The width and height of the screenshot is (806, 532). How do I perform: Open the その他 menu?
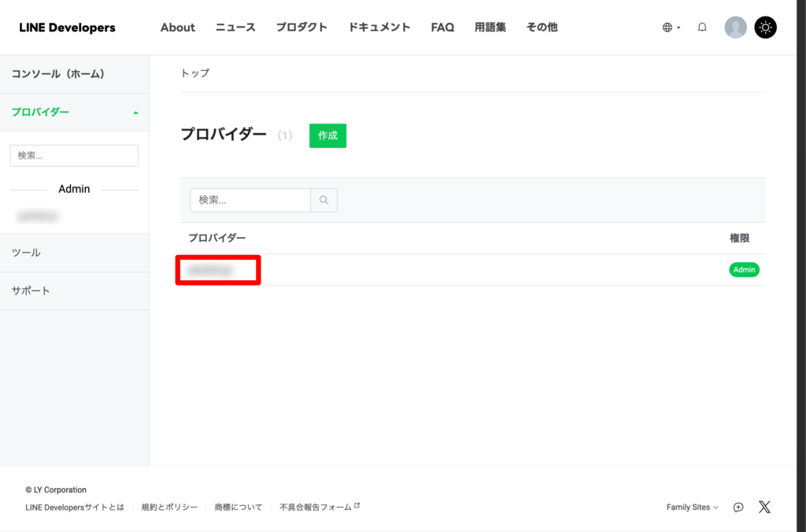542,28
